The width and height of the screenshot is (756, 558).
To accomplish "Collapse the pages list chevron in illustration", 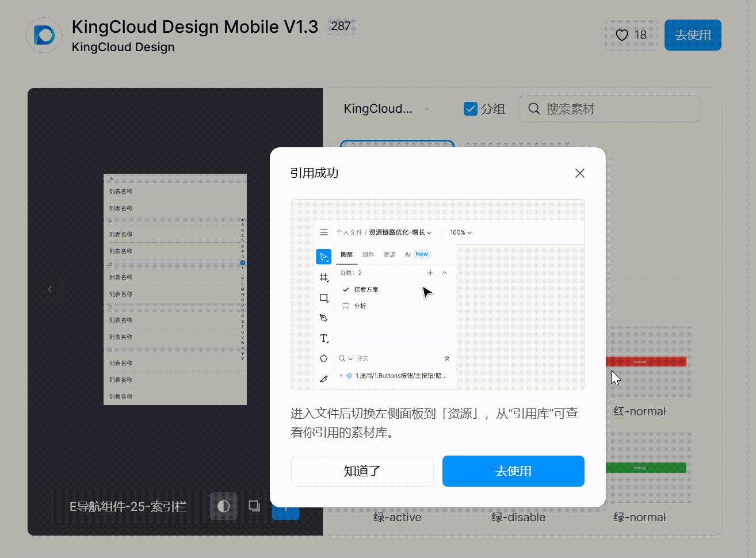I will click(x=444, y=273).
